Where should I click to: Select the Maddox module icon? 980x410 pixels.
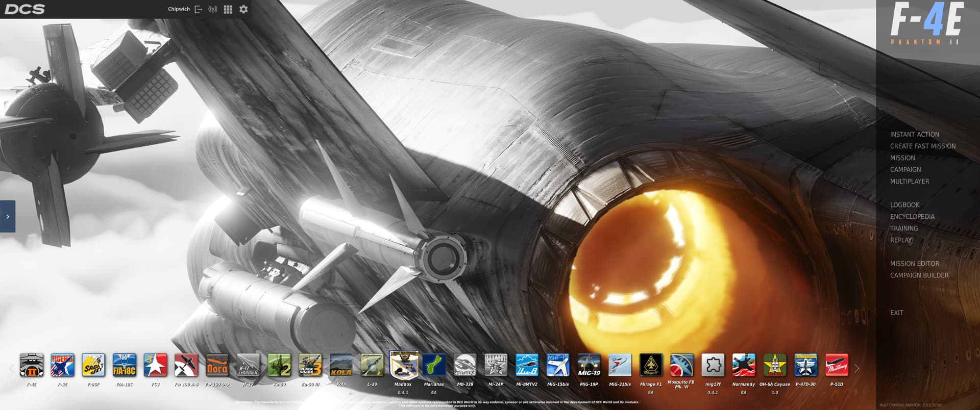point(403,365)
